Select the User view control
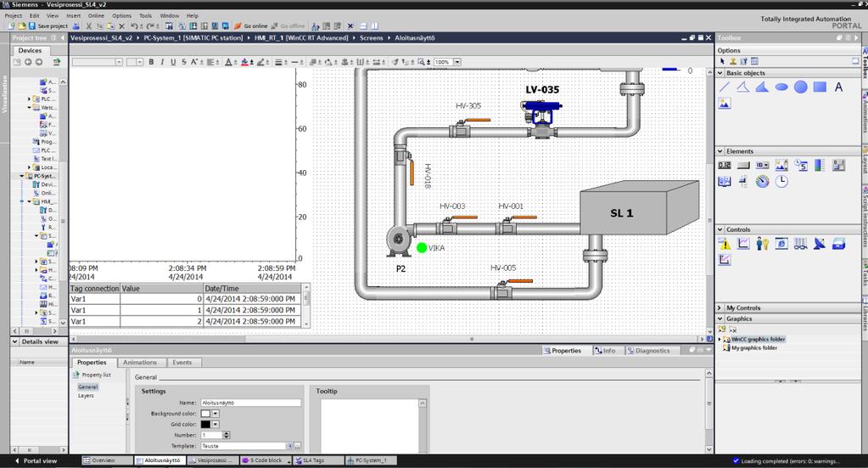Screen dimensions: 868x468 click(x=762, y=243)
